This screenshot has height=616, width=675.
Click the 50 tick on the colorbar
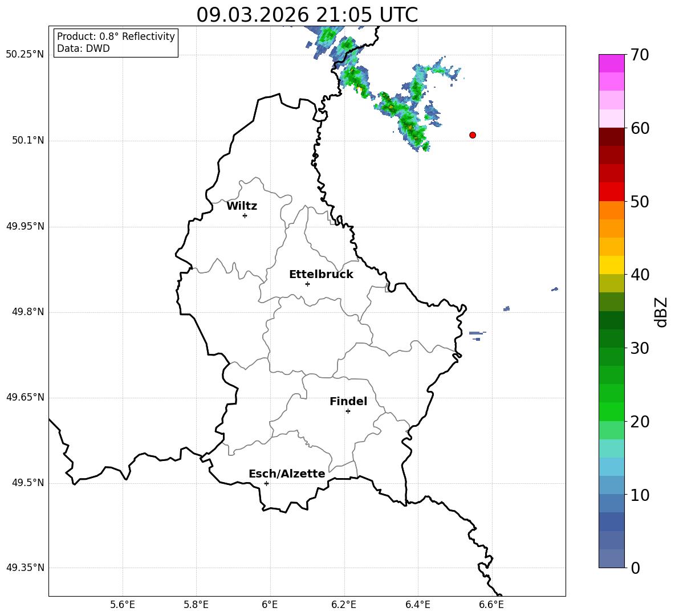[x=640, y=201]
